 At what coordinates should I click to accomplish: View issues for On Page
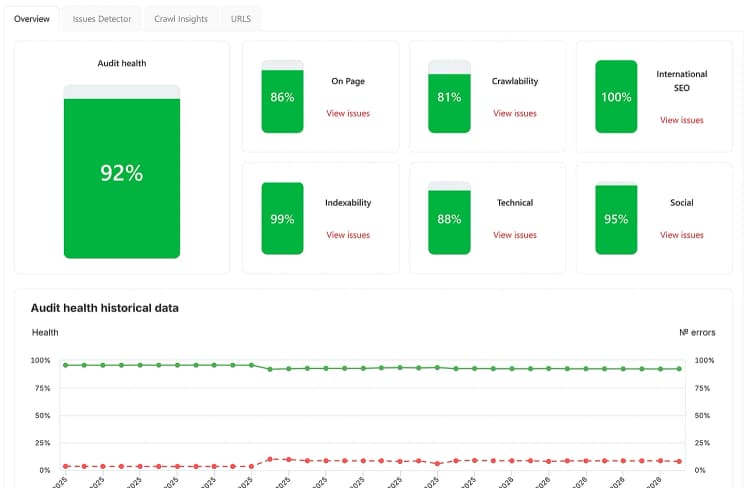[348, 113]
